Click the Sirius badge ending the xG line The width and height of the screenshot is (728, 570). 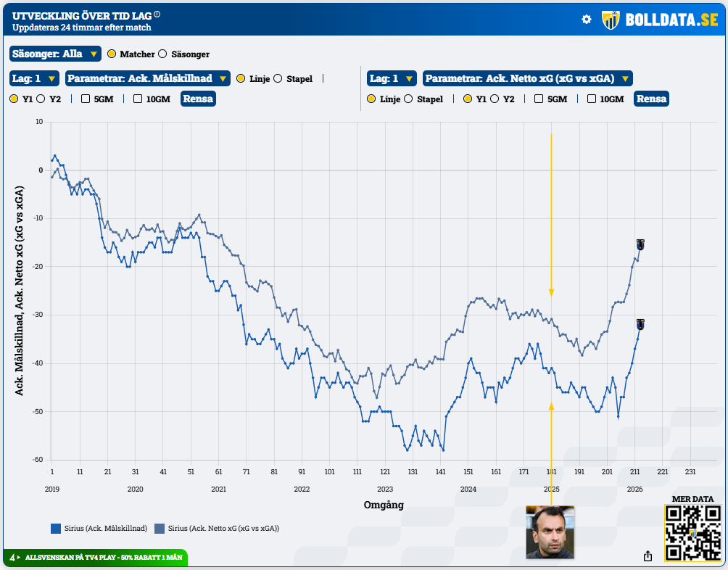(640, 244)
